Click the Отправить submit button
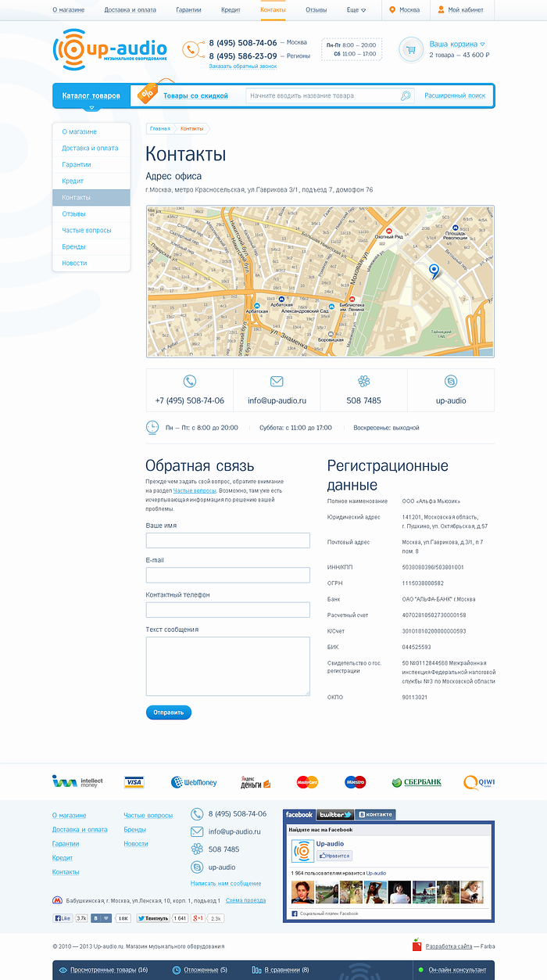 [x=168, y=713]
